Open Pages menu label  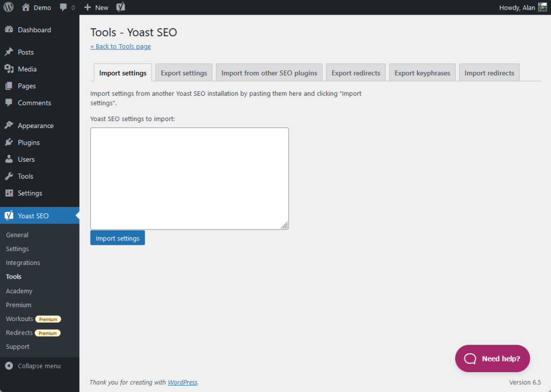click(27, 85)
